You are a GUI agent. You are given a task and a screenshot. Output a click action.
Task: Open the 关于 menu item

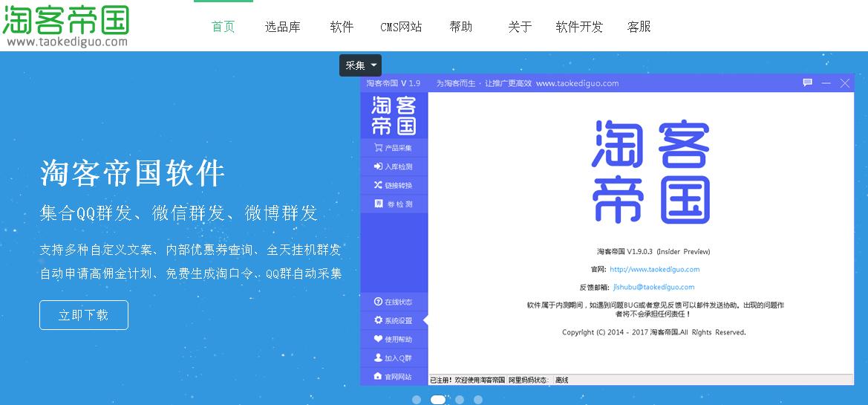[520, 27]
